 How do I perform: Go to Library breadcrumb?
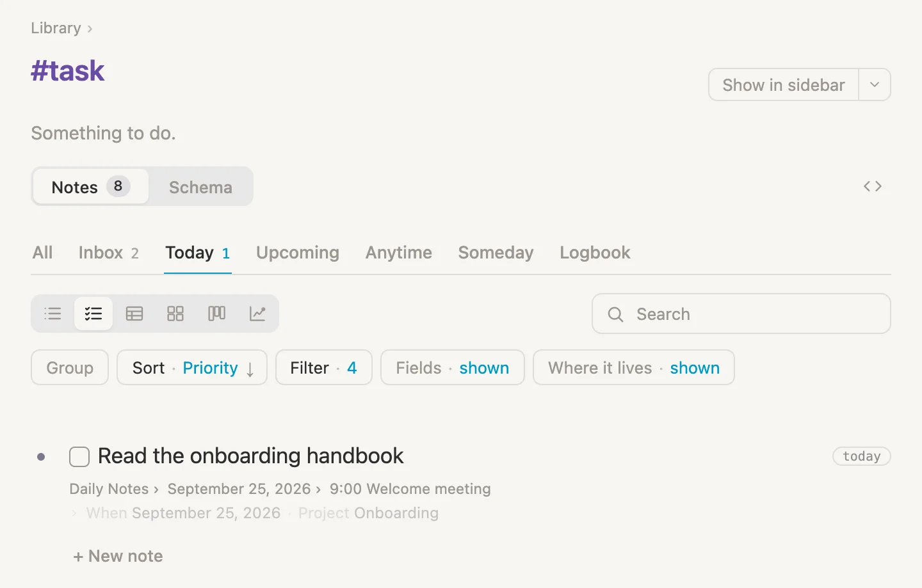56,28
